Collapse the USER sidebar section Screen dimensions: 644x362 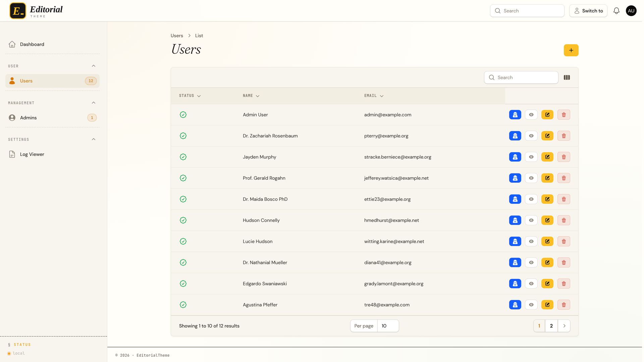94,66
